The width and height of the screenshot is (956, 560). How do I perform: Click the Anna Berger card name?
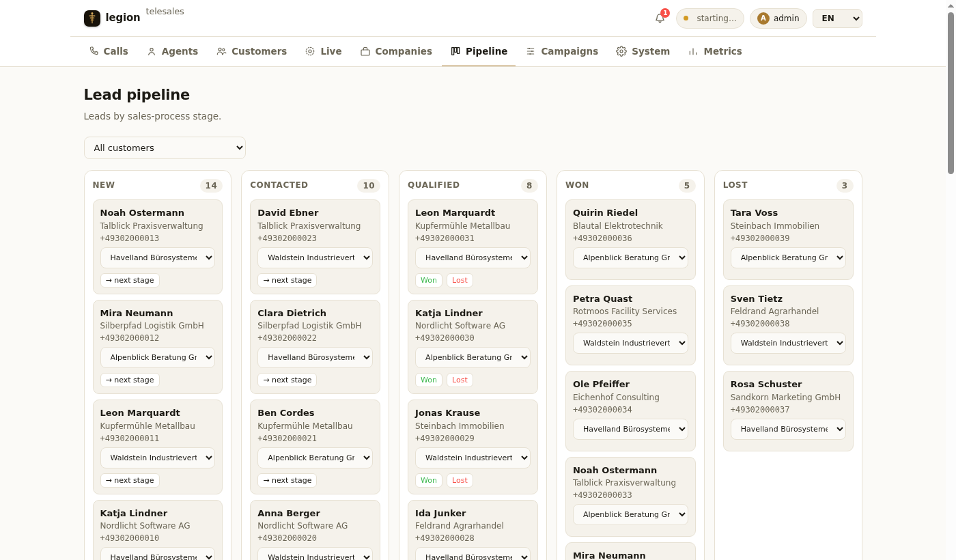[289, 513]
